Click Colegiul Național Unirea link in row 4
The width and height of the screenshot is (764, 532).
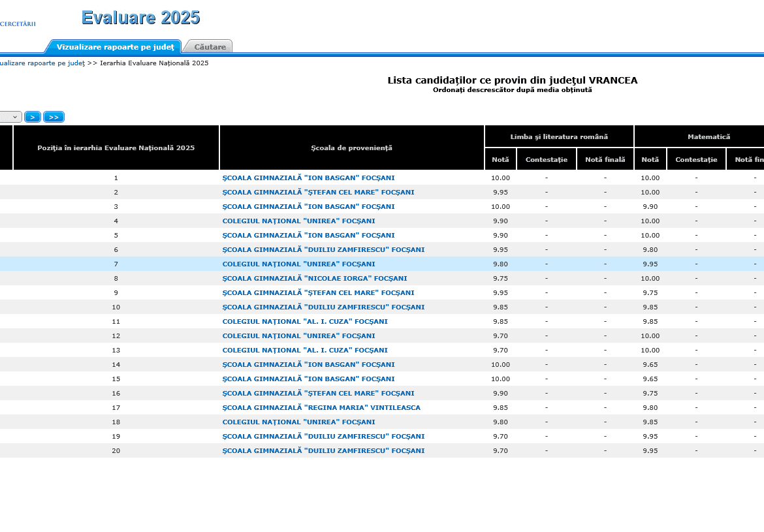[298, 221]
